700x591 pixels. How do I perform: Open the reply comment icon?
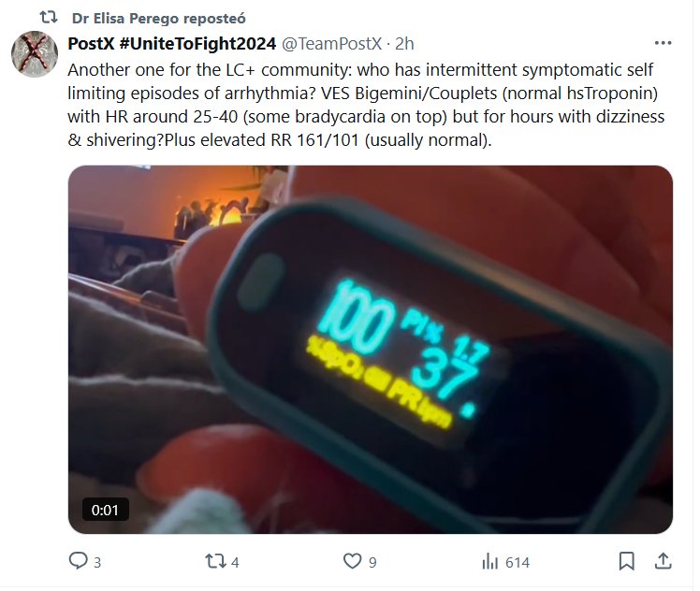click(x=79, y=561)
